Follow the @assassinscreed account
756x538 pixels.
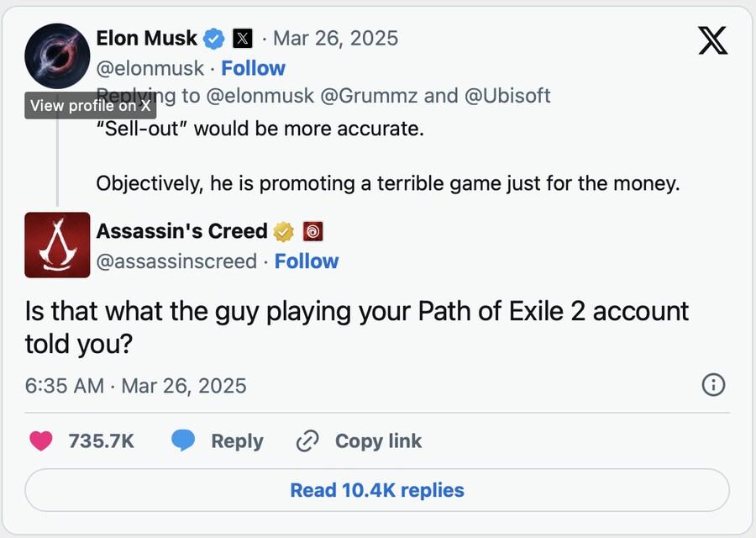(x=307, y=261)
